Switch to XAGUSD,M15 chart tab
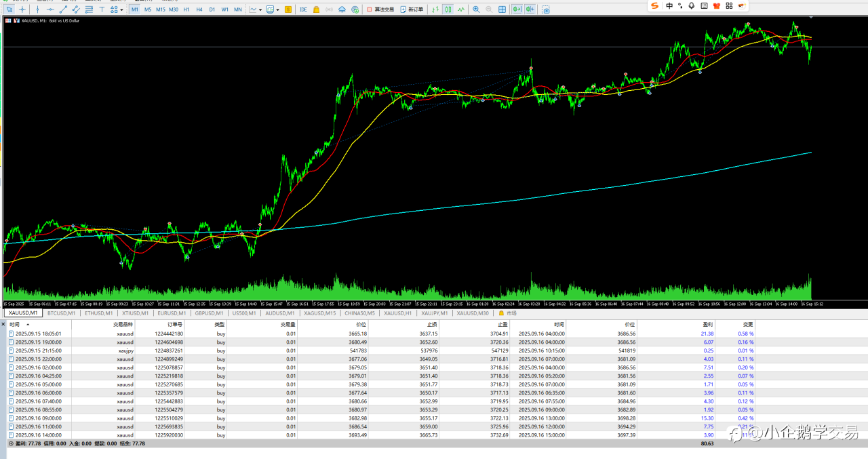The height and width of the screenshot is (459, 868). point(320,313)
